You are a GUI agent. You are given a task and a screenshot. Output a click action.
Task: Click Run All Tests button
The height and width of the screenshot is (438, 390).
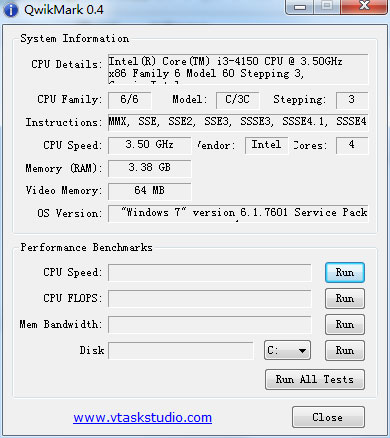tap(315, 379)
